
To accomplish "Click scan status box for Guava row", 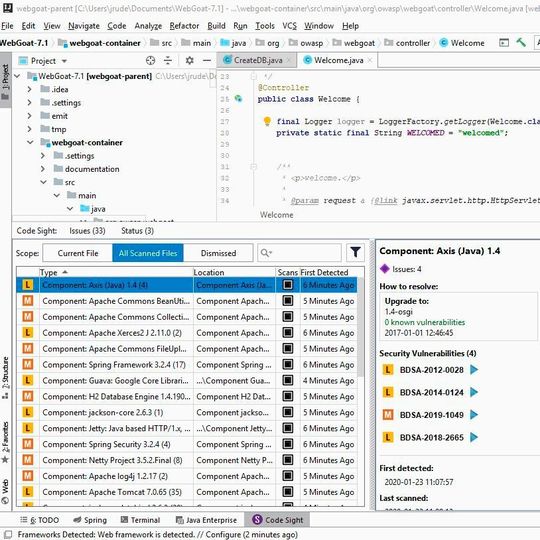I will tap(288, 380).
